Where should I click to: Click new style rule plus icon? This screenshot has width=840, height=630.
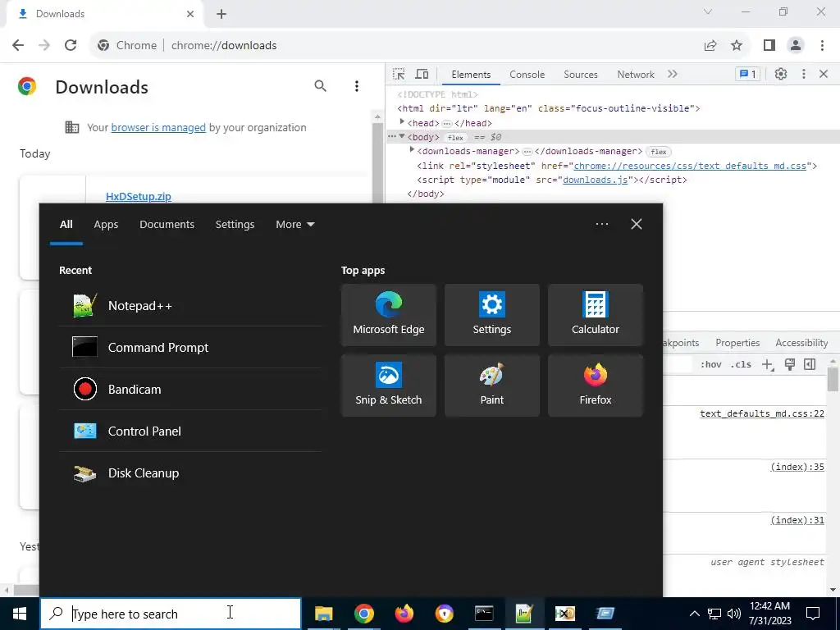768,365
